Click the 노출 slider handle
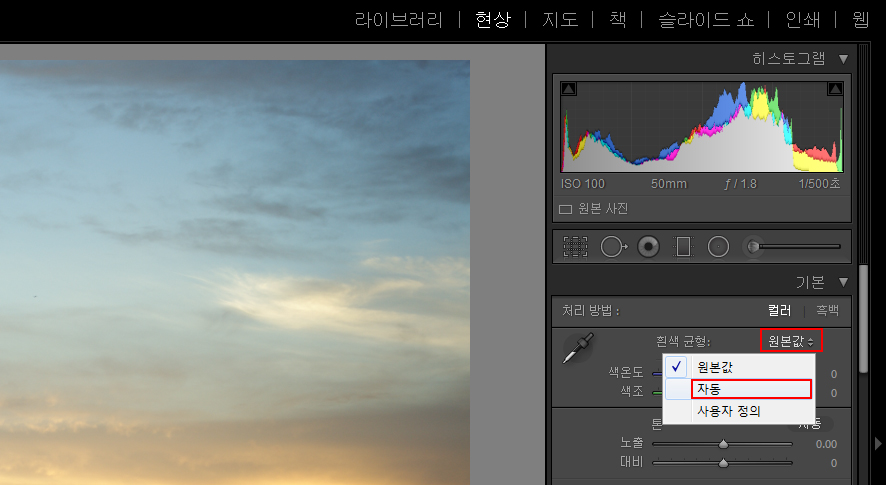 click(x=723, y=444)
